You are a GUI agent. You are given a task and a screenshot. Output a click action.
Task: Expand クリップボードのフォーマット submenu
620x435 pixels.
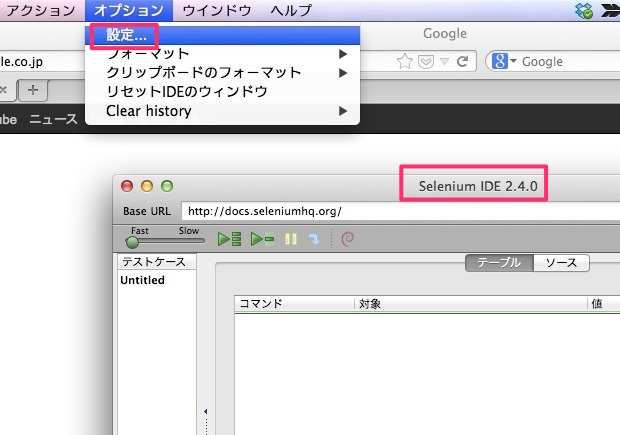tap(222, 73)
